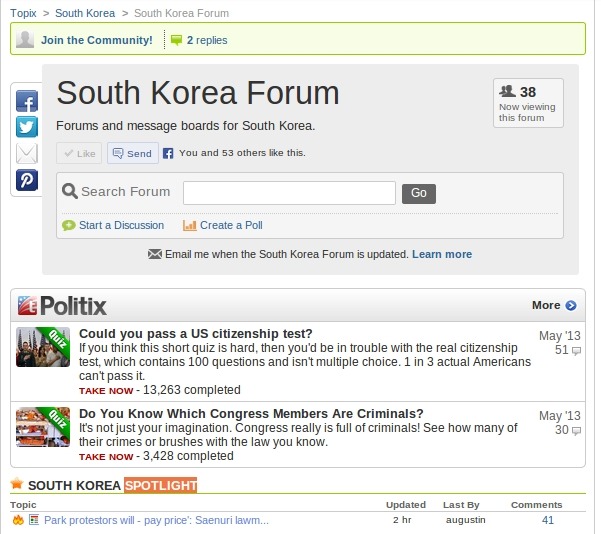Click '13,263 completed' text
This screenshot has width=601, height=534.
click(x=192, y=390)
